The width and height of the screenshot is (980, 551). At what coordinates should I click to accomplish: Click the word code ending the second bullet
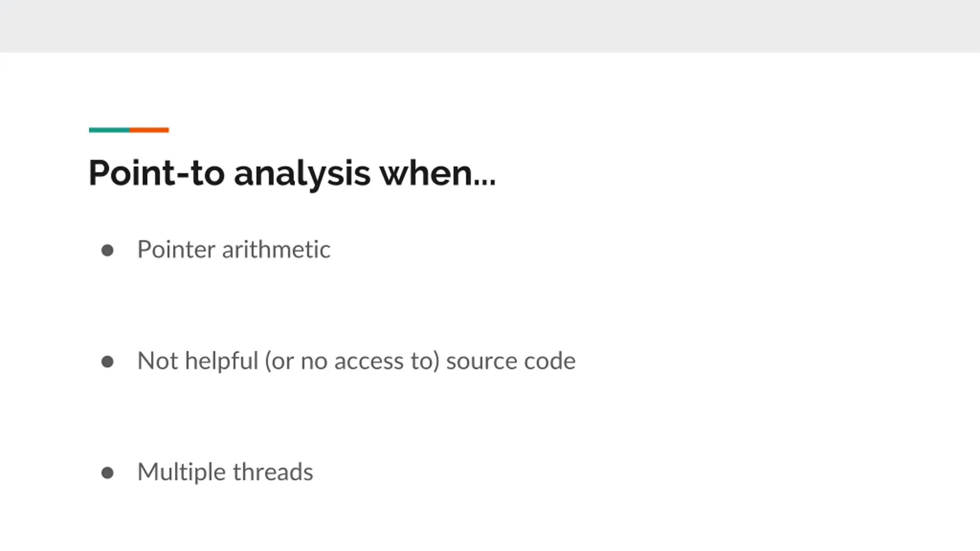[550, 362]
